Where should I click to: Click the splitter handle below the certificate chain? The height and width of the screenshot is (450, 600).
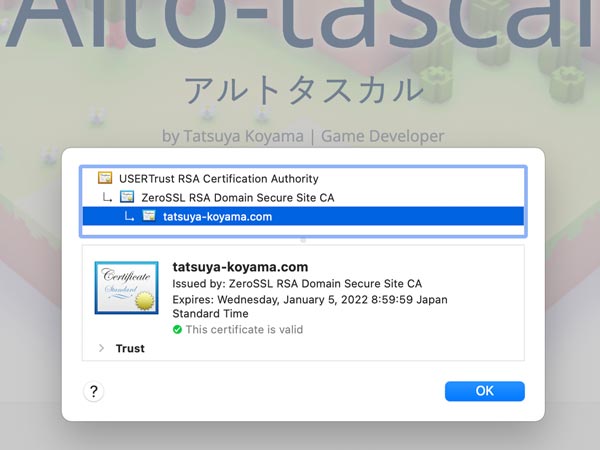pyautogui.click(x=303, y=240)
